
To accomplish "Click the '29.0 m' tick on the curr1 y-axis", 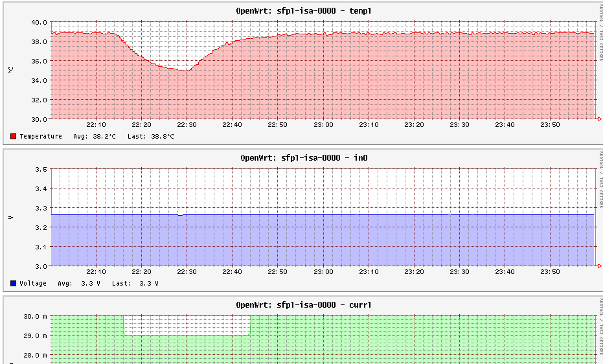I will point(36,336).
